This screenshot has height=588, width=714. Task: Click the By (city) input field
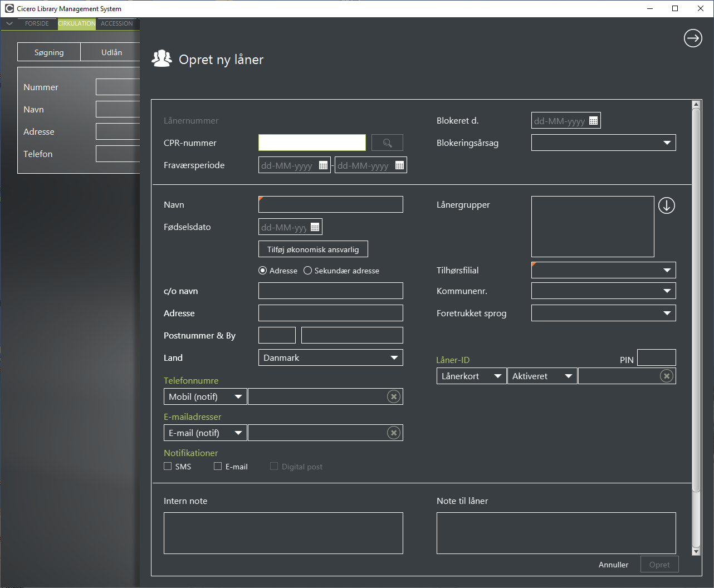pos(352,336)
